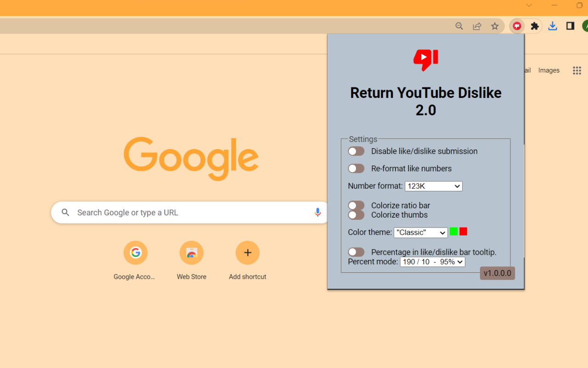Click the 'Disable like/dislike submission' label

(424, 151)
